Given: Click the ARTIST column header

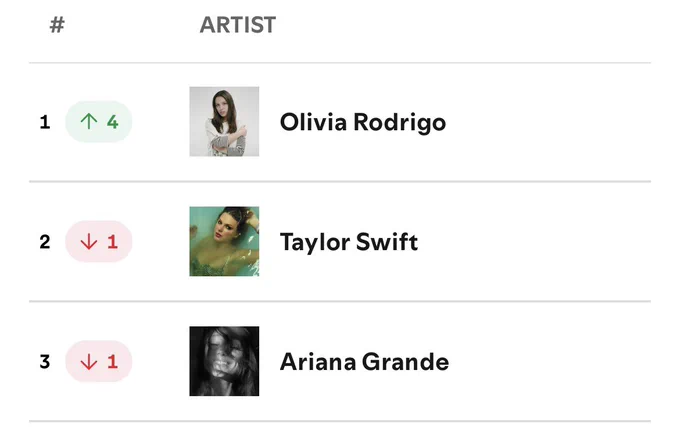Looking at the screenshot, I should click(x=238, y=25).
